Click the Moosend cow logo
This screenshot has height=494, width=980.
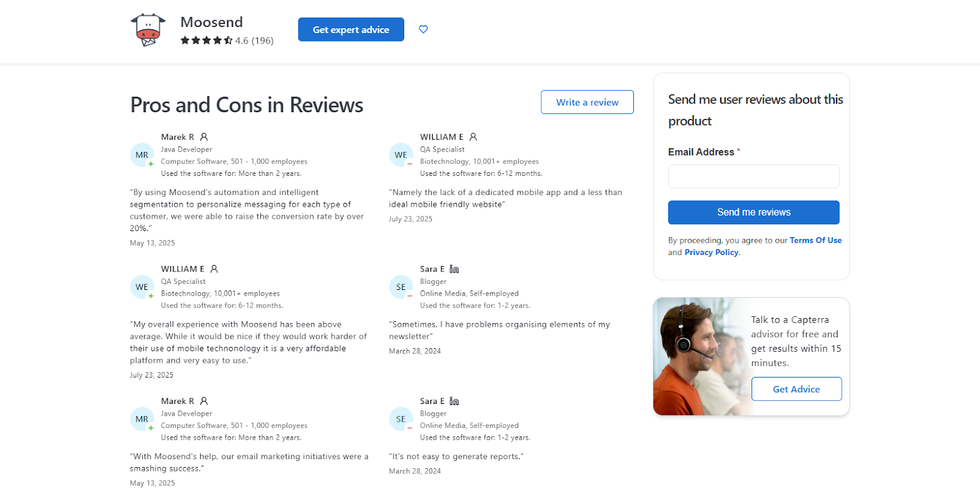click(x=148, y=29)
